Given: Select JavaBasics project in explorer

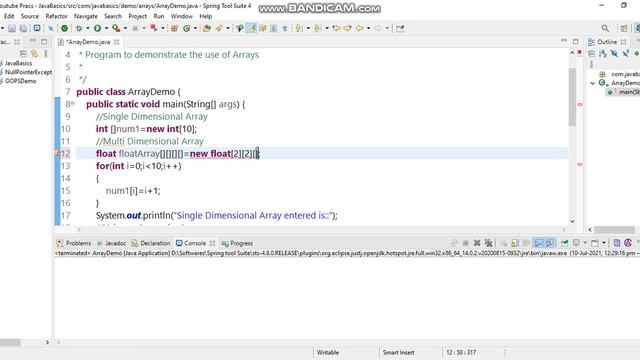Looking at the screenshot, I should 18,63.
